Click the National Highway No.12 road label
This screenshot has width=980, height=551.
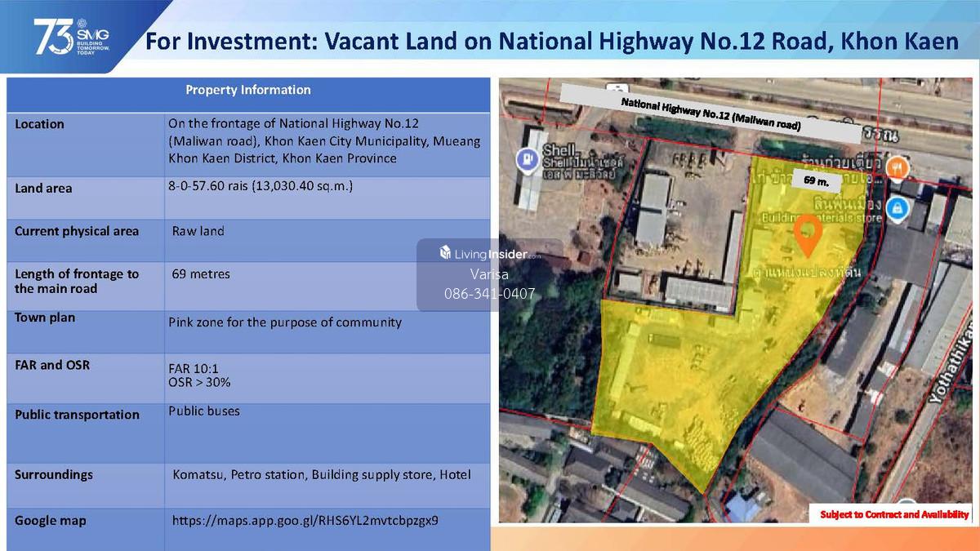[710, 113]
